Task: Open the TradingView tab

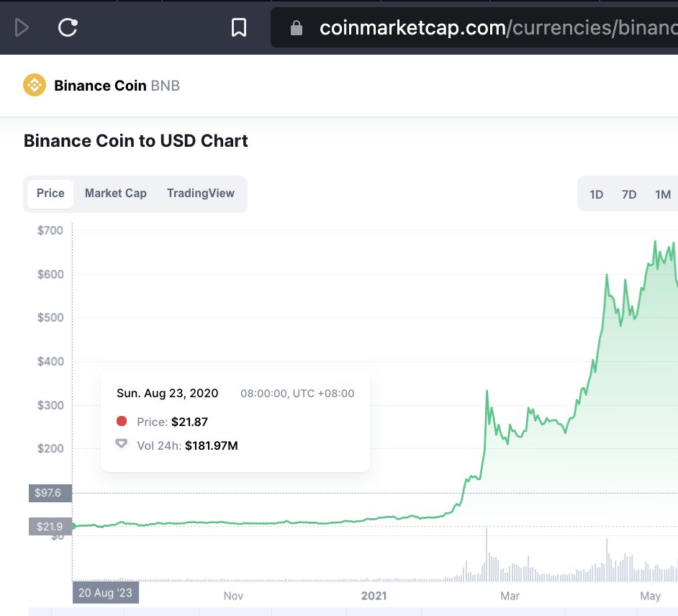Action: pyautogui.click(x=201, y=194)
